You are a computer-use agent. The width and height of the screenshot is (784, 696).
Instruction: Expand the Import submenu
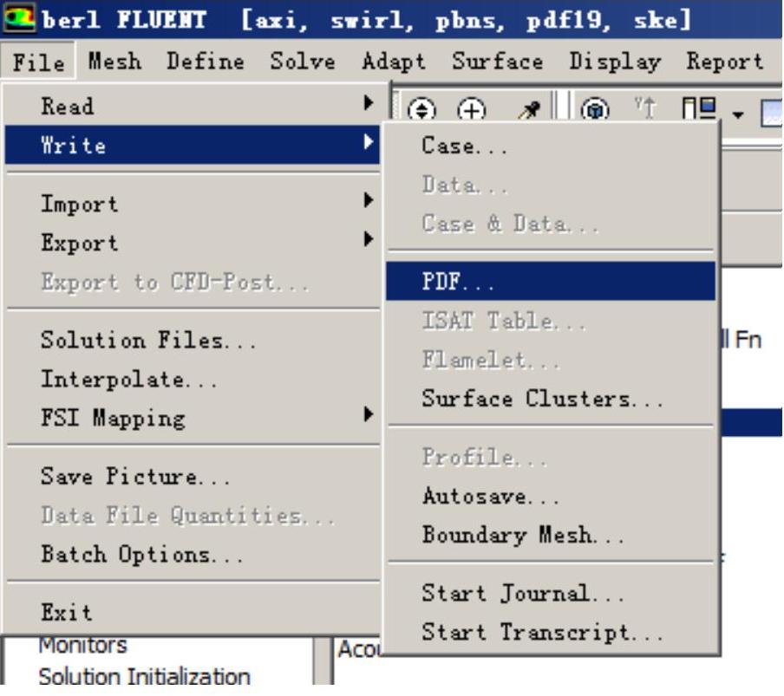pos(193,204)
